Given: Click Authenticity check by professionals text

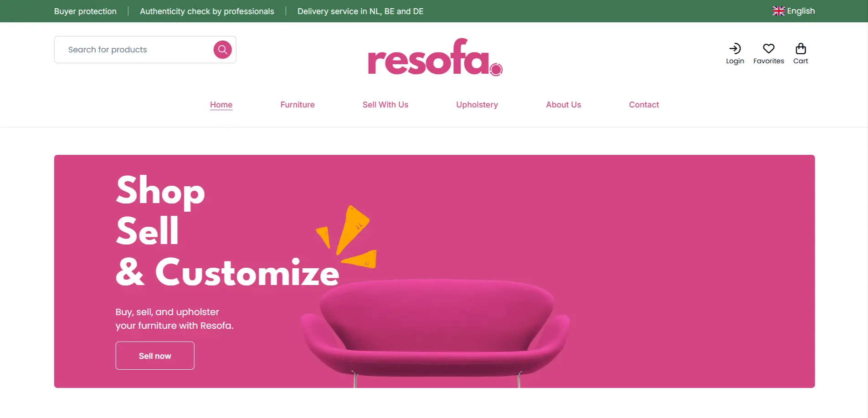Looking at the screenshot, I should (207, 11).
